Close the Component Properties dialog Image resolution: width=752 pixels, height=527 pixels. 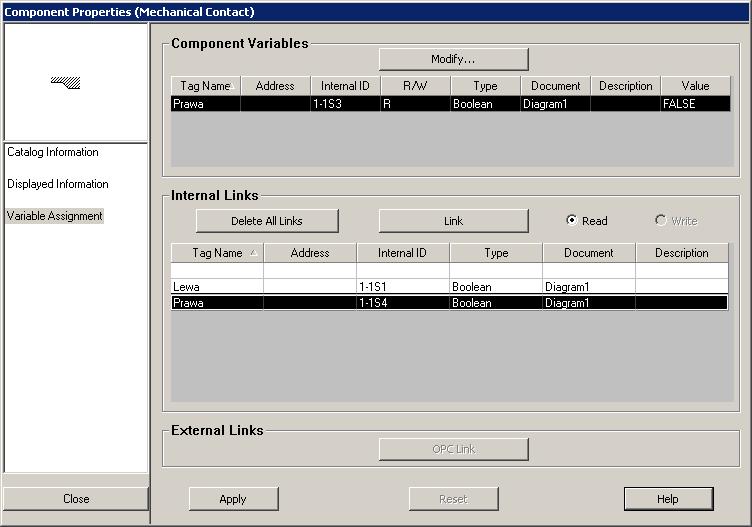point(76,499)
